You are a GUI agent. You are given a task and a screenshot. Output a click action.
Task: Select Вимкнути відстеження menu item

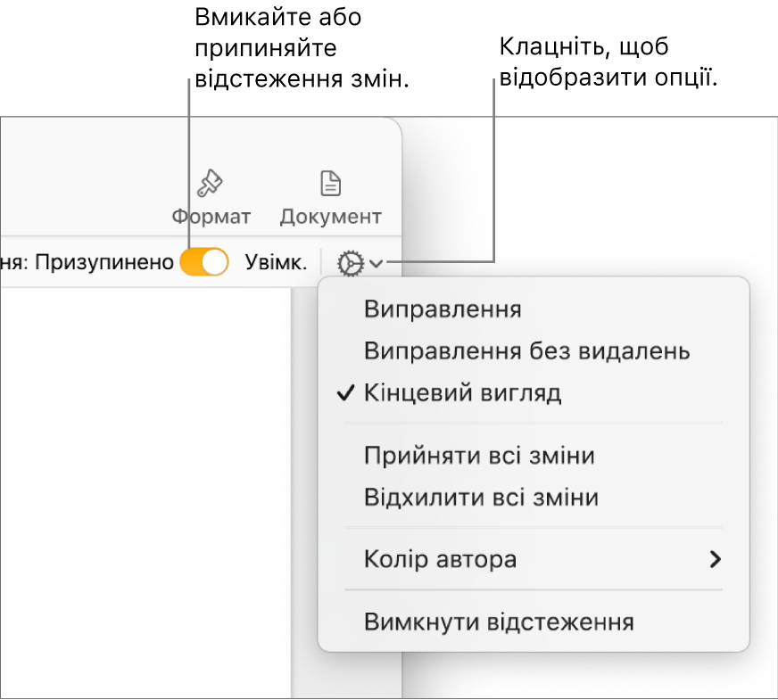coord(534,622)
